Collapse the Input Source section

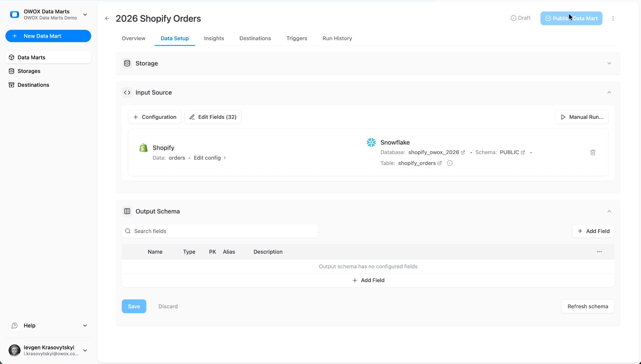[x=609, y=92]
